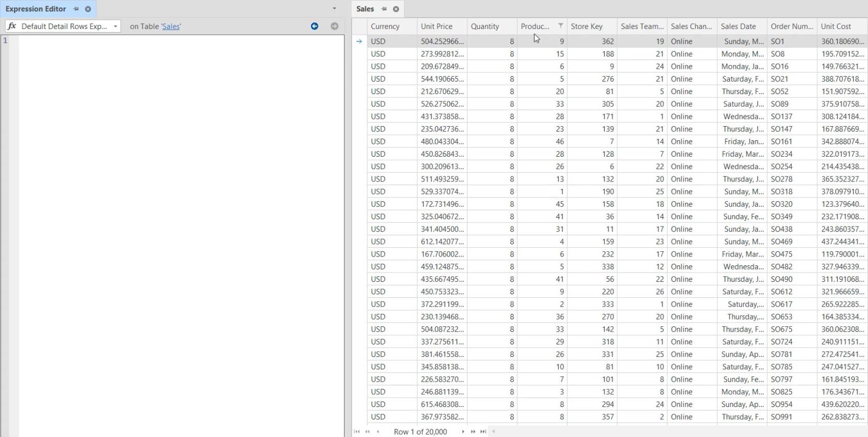Image resolution: width=868 pixels, height=437 pixels.
Task: Select Store Key cell 357
Action: 592,417
